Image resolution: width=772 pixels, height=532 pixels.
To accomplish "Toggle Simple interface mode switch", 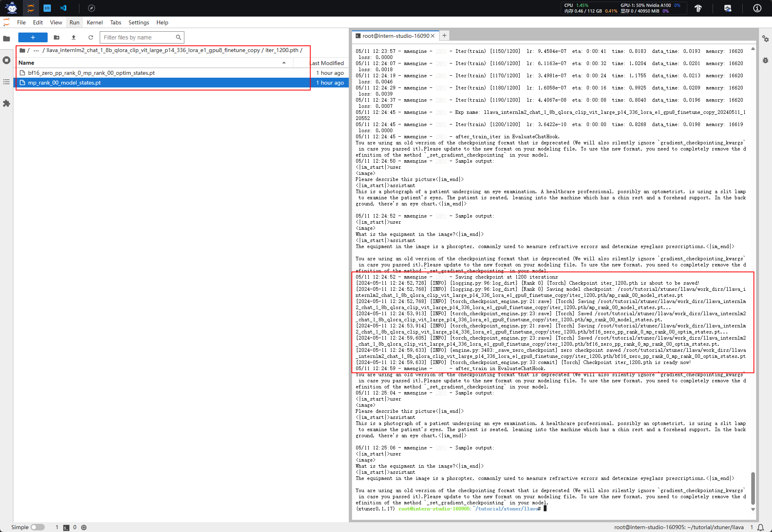I will pyautogui.click(x=37, y=527).
